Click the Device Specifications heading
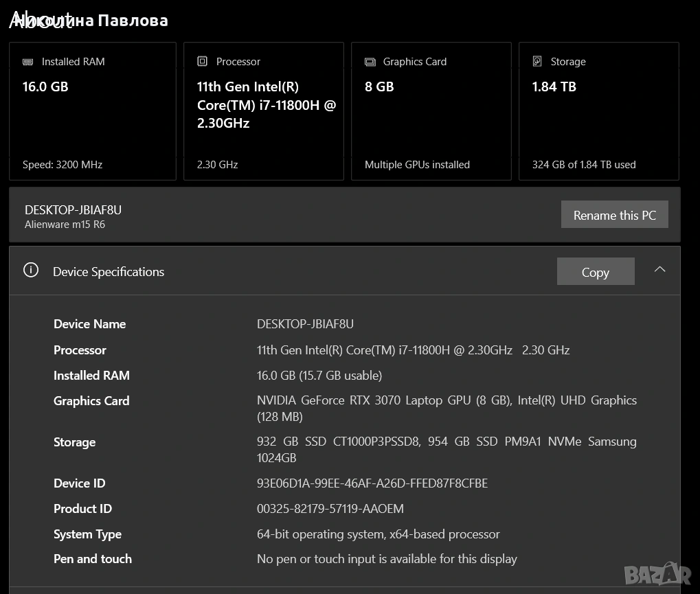The height and width of the screenshot is (594, 700). pyautogui.click(x=109, y=272)
